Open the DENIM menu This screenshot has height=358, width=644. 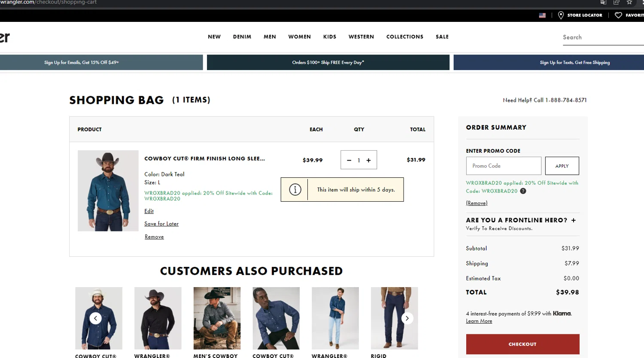pos(242,37)
